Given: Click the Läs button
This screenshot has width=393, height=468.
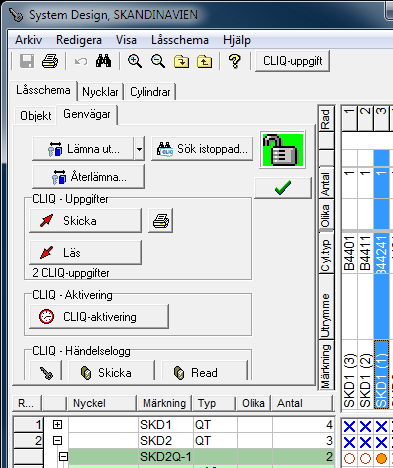Looking at the screenshot, I should tap(85, 253).
